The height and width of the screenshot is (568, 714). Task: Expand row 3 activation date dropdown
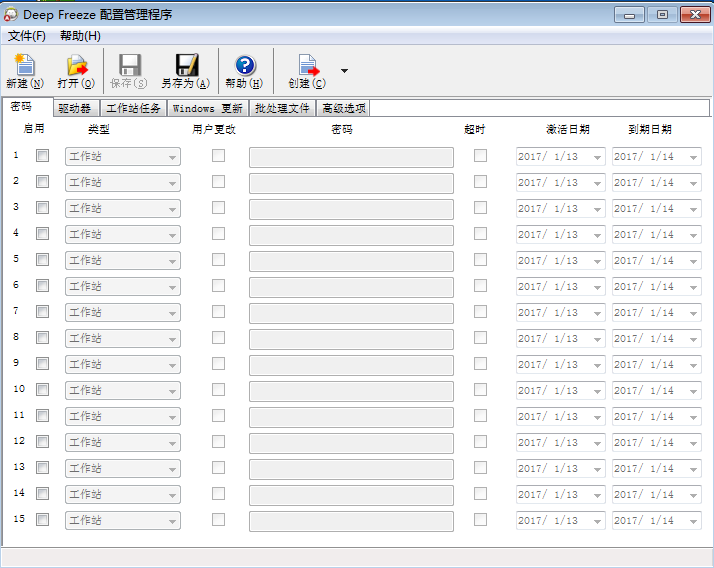(x=597, y=209)
